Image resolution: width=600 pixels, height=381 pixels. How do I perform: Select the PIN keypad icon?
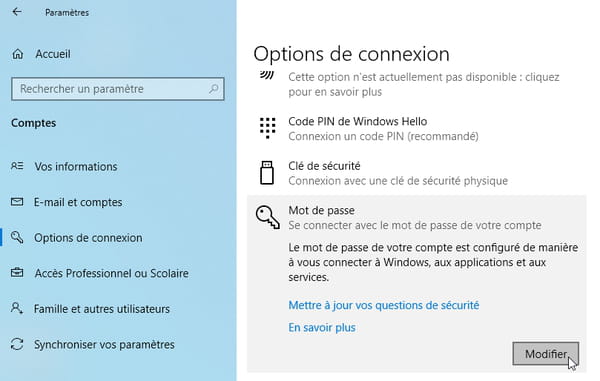[x=267, y=128]
